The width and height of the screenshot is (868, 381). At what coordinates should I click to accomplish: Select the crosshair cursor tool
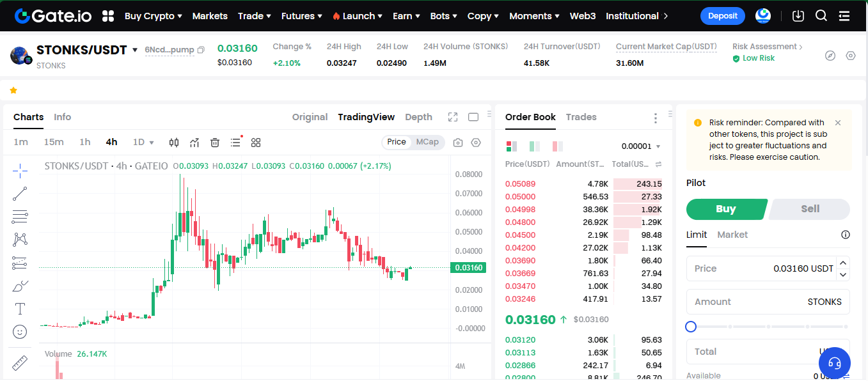(20, 170)
